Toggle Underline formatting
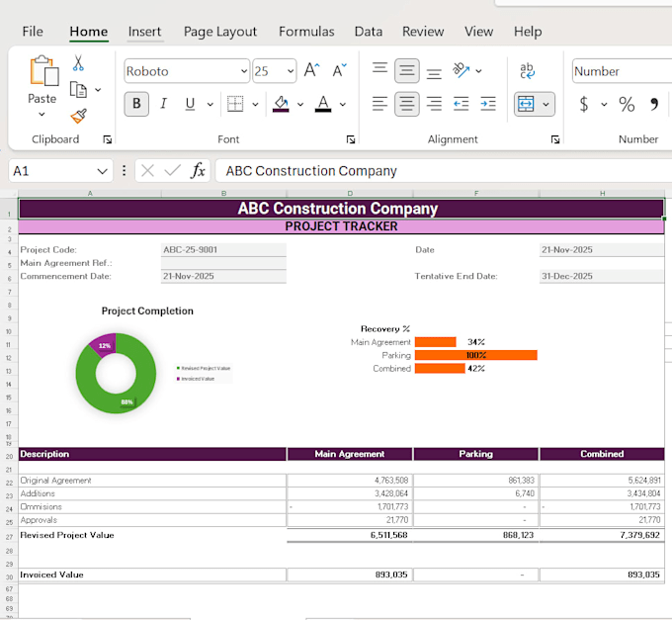This screenshot has width=672, height=620. pyautogui.click(x=190, y=104)
